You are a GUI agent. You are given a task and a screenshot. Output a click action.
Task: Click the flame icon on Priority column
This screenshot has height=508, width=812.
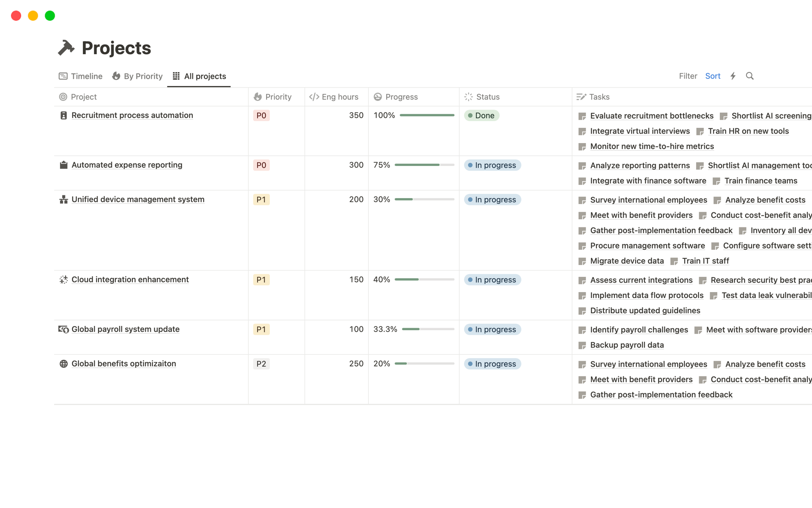(x=258, y=97)
